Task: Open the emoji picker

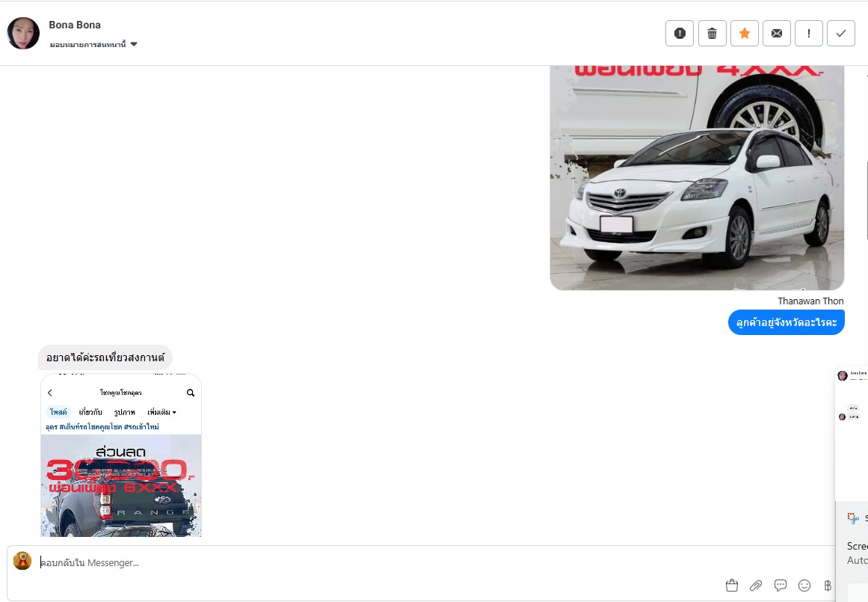Action: [804, 586]
